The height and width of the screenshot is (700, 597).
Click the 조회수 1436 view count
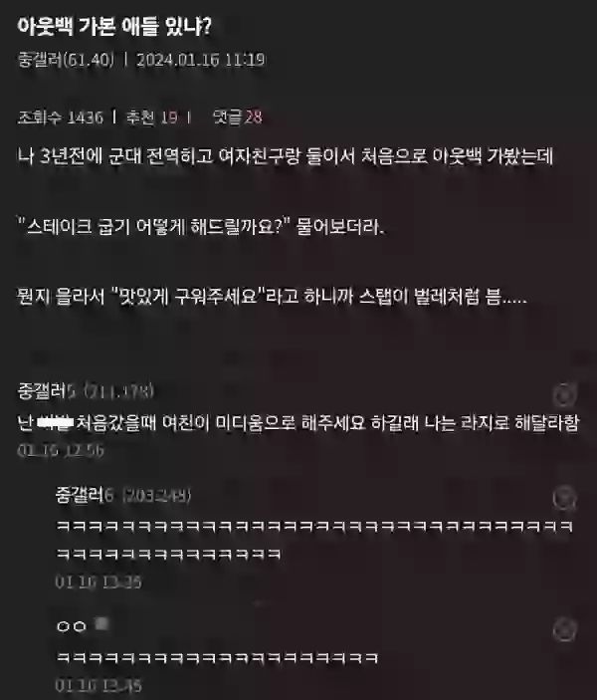pos(61,117)
